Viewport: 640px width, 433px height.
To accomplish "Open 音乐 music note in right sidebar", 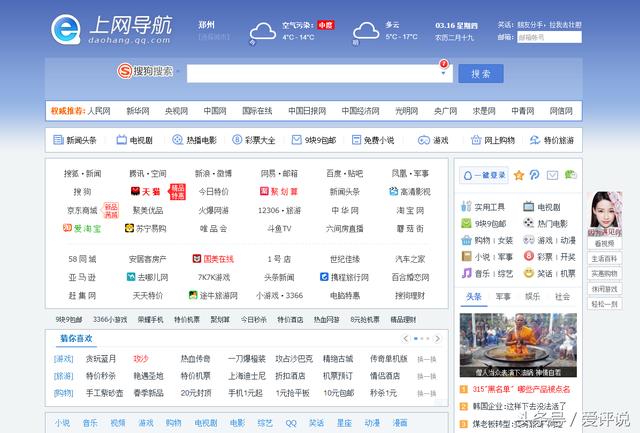I will (467, 273).
